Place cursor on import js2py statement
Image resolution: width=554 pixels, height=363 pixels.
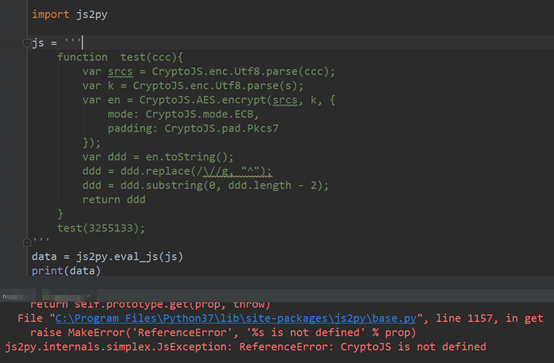[70, 14]
